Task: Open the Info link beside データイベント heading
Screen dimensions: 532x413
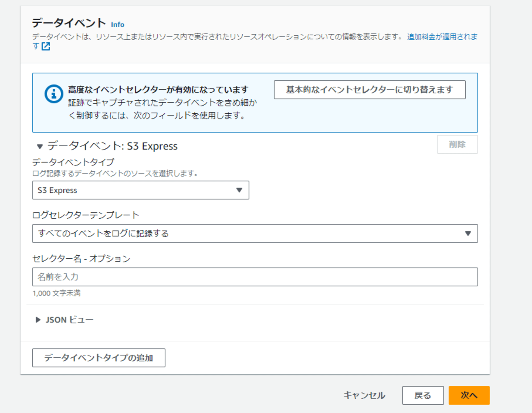Action: tap(118, 24)
